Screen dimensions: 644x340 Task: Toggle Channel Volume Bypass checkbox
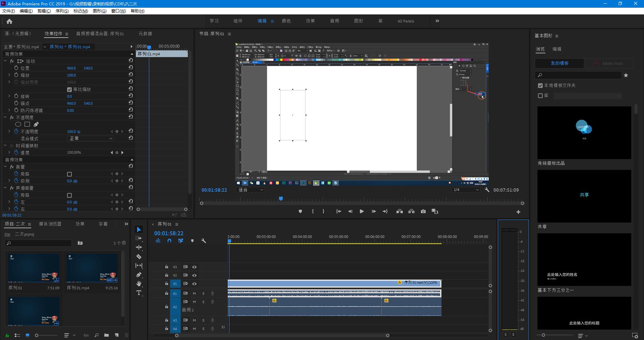pyautogui.click(x=69, y=195)
